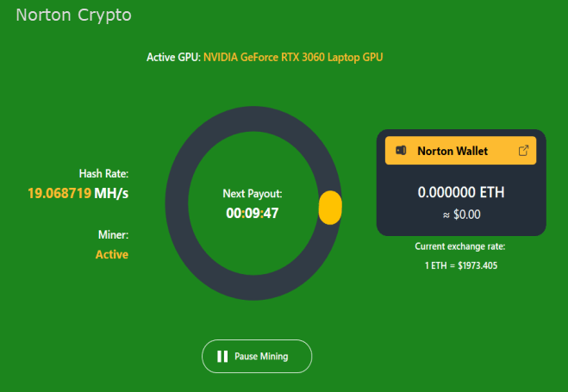The image size is (568, 392).
Task: Click the exchange rate 1 ETH = $1973.405
Action: click(461, 265)
